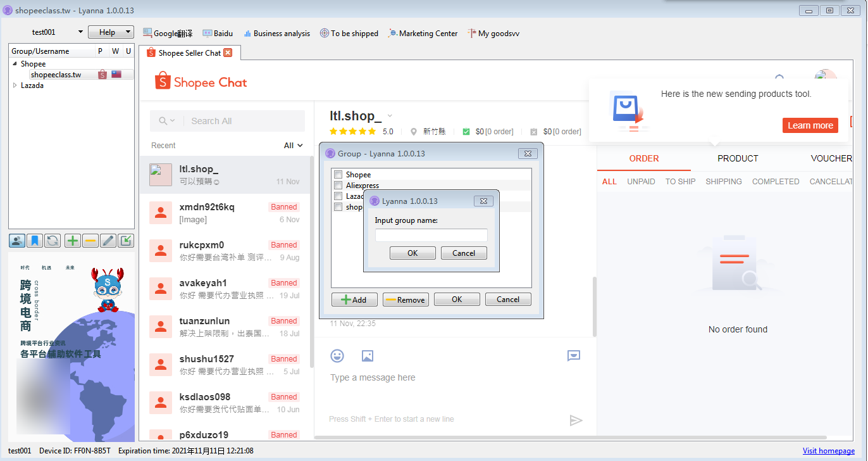Check the Aliexpress group checkbox
This screenshot has width=868, height=461.
point(338,186)
